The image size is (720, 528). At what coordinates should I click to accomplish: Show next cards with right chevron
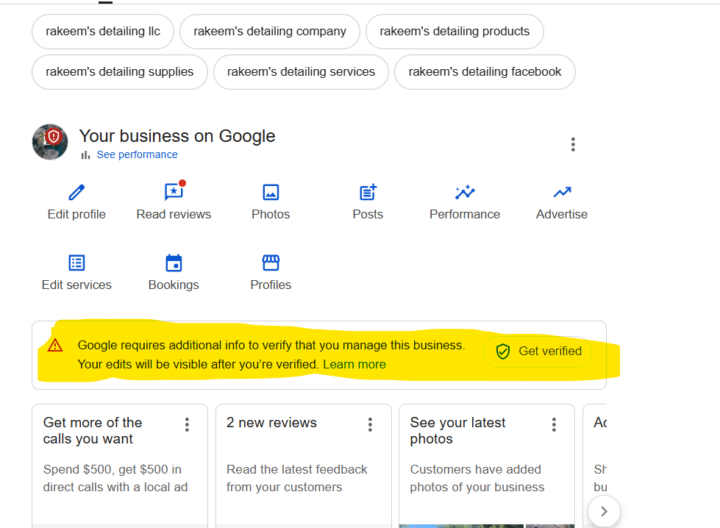(x=604, y=511)
